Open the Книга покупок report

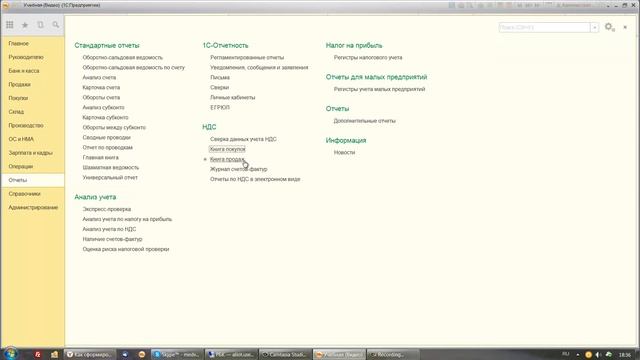[x=227, y=149]
